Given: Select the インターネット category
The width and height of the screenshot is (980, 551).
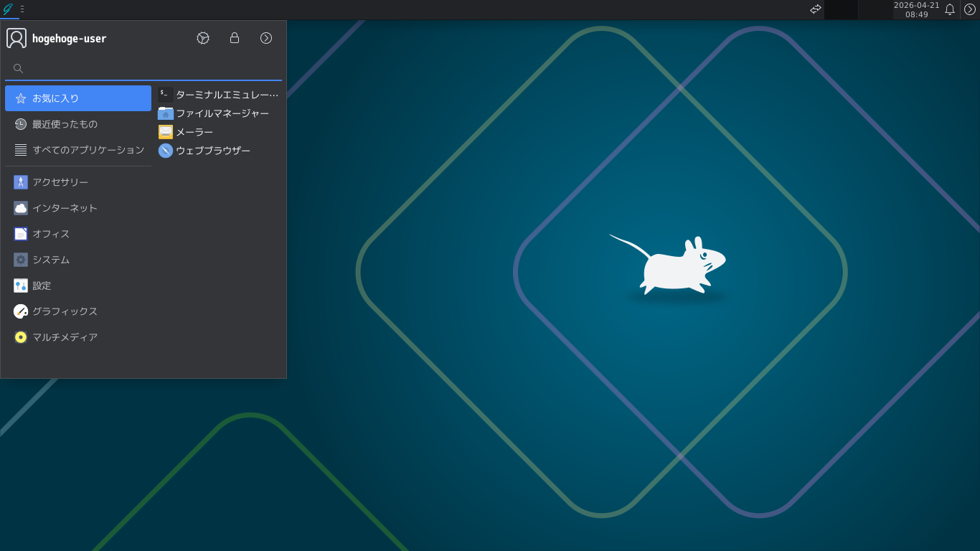Looking at the screenshot, I should tap(78, 208).
